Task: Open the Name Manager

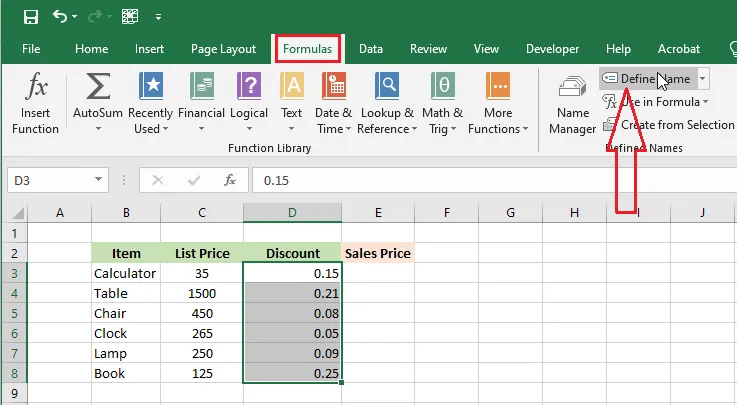Action: [572, 104]
